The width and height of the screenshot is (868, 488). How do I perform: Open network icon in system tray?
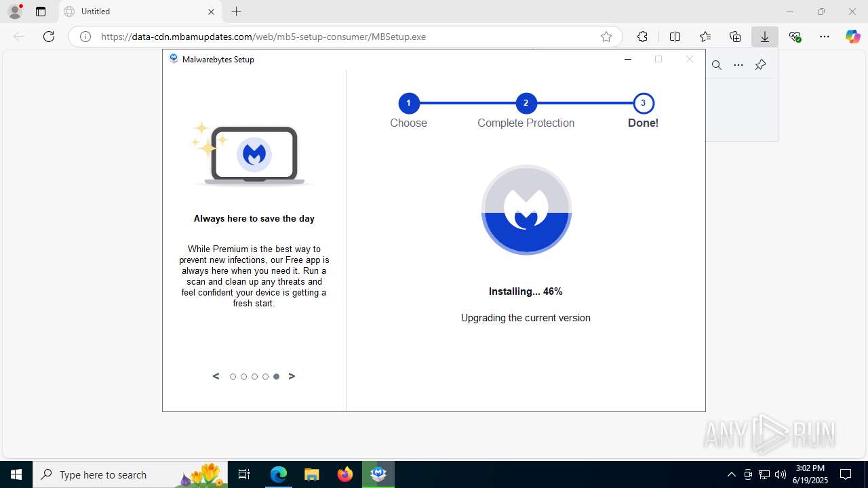coord(764,474)
